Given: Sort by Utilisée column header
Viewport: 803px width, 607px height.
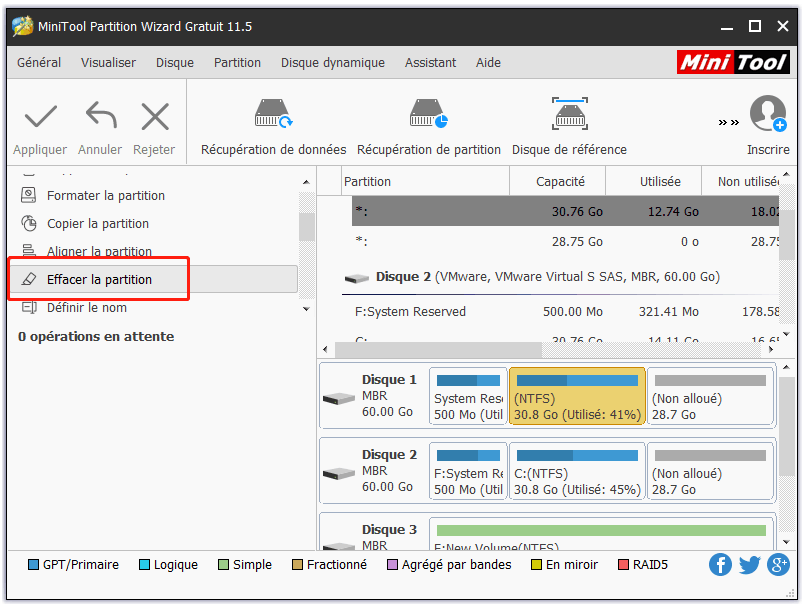Looking at the screenshot, I should [653, 181].
